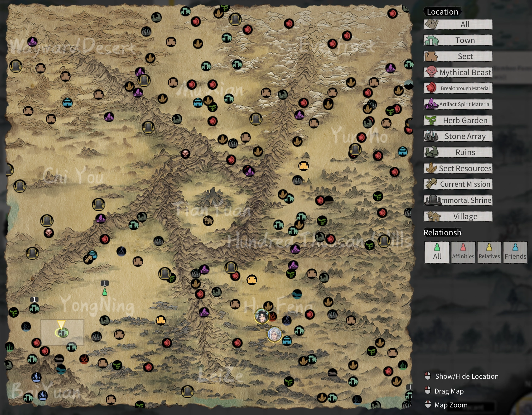
Task: Click the town marker with '1' badge beside YongNing
Action: (x=34, y=308)
